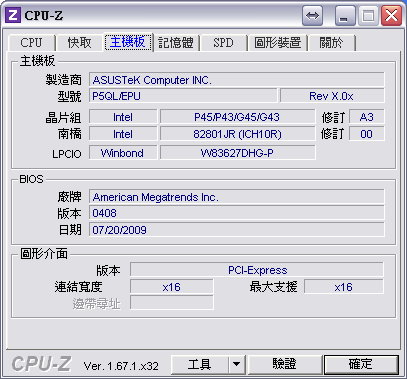Click the 製造商 manufacturer label

[63, 80]
